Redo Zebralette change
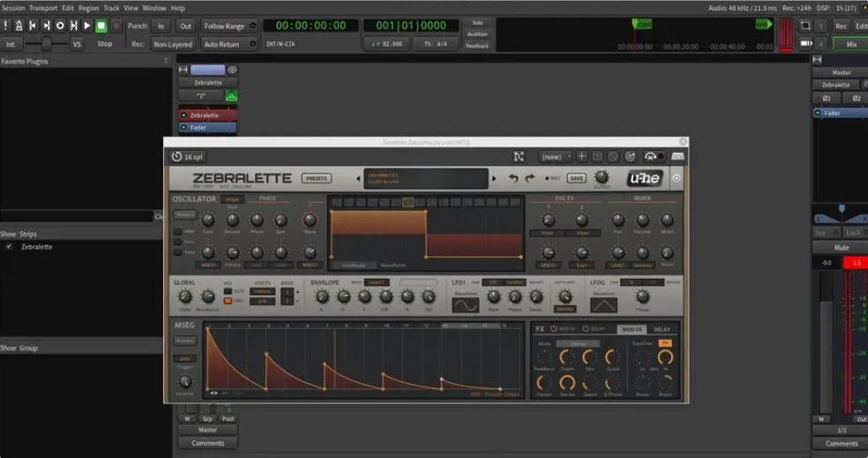This screenshot has width=868, height=458. pyautogui.click(x=530, y=178)
